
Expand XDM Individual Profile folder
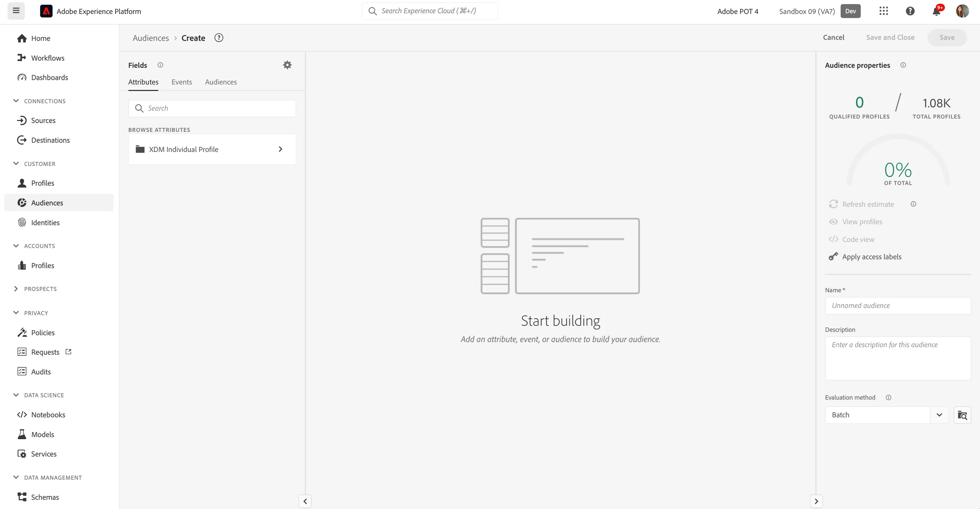212,150
